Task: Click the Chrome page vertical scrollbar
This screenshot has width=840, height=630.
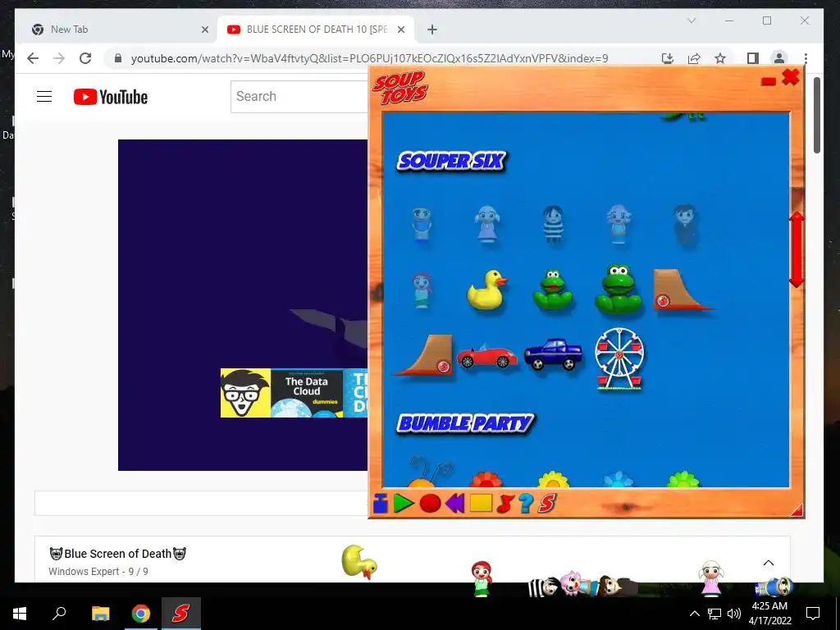Action: pyautogui.click(x=817, y=115)
